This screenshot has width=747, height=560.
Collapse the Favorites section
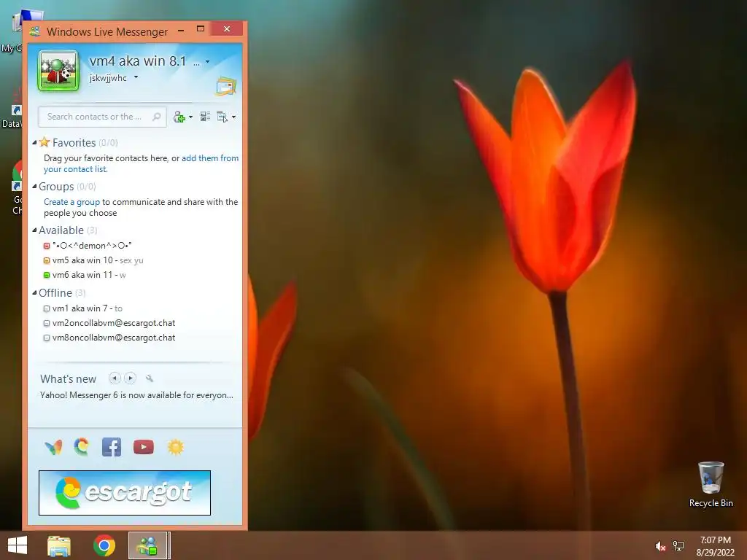(34, 142)
